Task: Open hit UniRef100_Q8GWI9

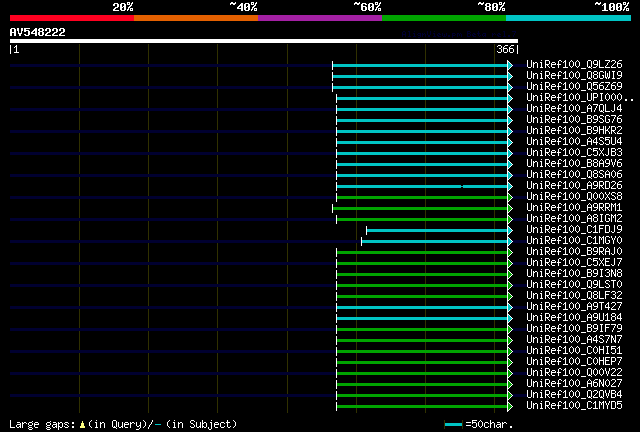Action: point(574,75)
